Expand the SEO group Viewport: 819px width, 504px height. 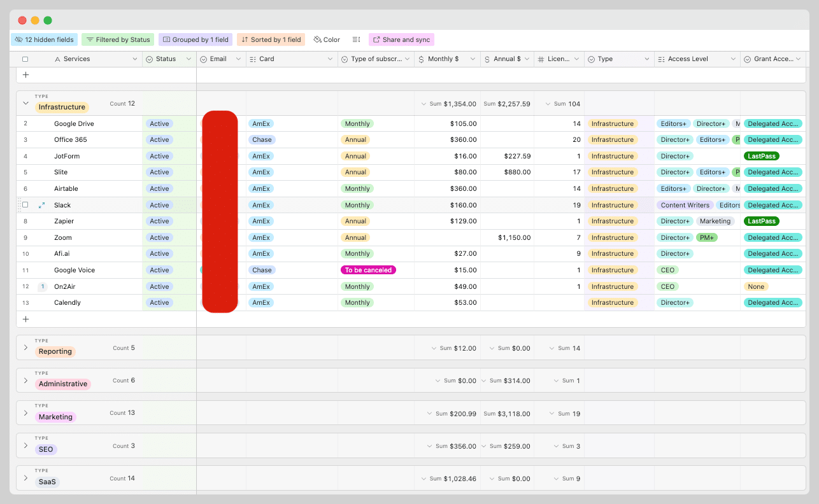(26, 445)
